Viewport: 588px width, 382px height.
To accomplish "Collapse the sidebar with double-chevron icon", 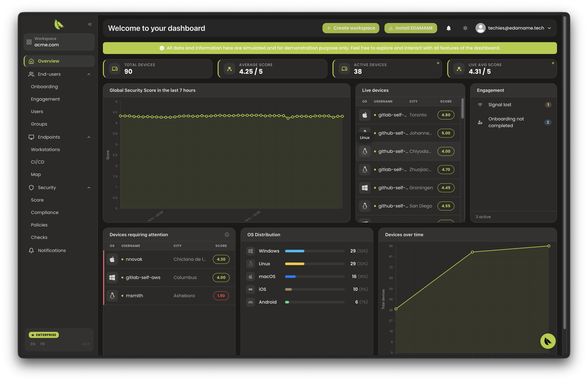I will 90,24.
